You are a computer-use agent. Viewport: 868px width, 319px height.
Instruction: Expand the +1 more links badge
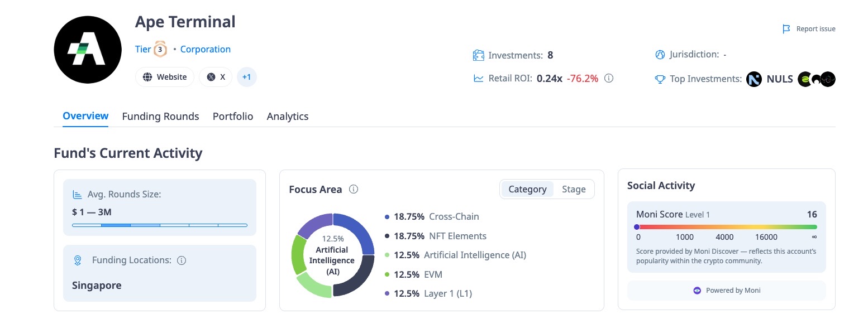(246, 77)
